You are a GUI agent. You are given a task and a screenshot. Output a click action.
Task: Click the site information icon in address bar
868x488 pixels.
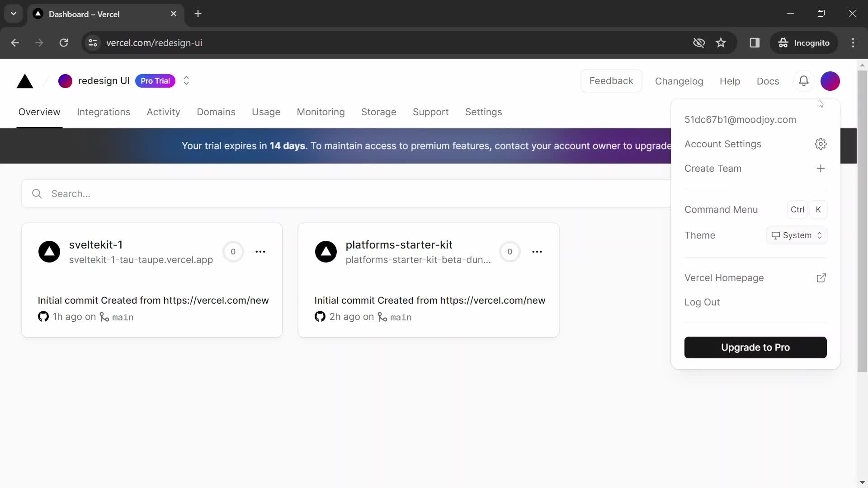point(93,42)
